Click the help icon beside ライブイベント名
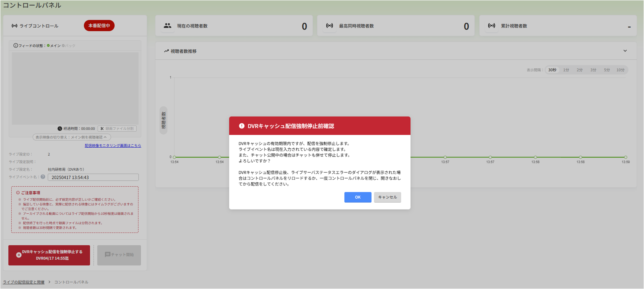Viewport: 644px width, 289px height. (x=43, y=177)
